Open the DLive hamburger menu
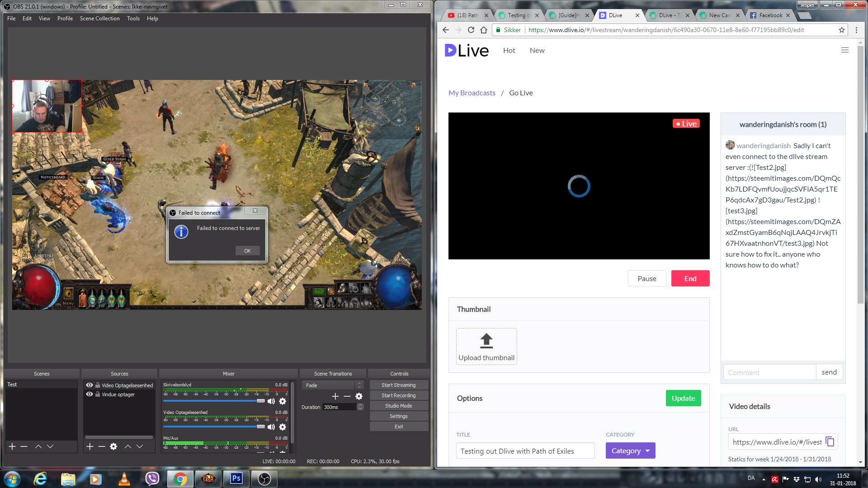The image size is (868, 488). coord(844,50)
